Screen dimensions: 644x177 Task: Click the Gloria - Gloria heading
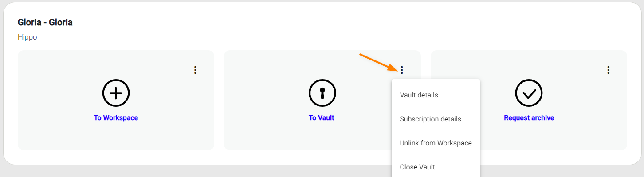click(45, 22)
